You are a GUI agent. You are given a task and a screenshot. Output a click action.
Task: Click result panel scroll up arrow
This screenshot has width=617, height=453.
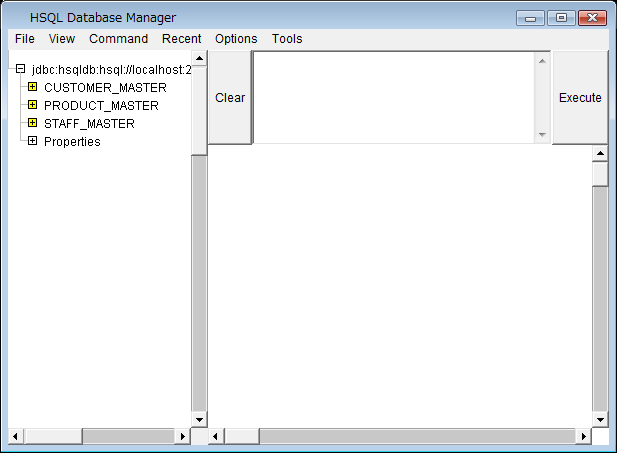point(600,153)
